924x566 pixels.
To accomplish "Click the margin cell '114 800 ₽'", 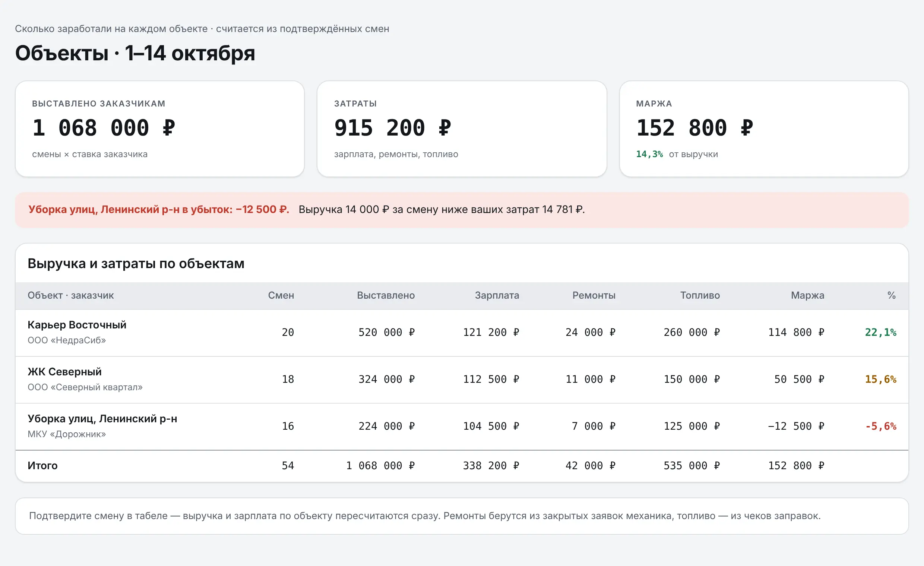I will click(x=796, y=333).
